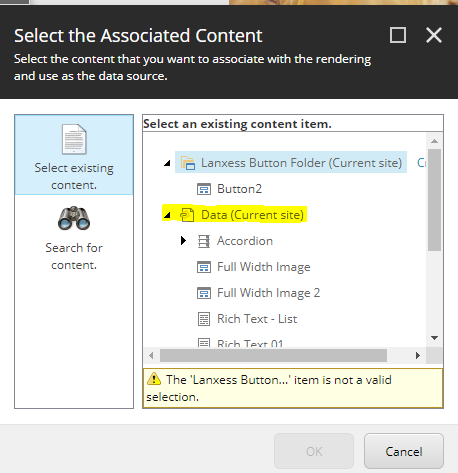Collapse the Lanxess Button Folder node
Image resolution: width=458 pixels, height=473 pixels.
[167, 163]
